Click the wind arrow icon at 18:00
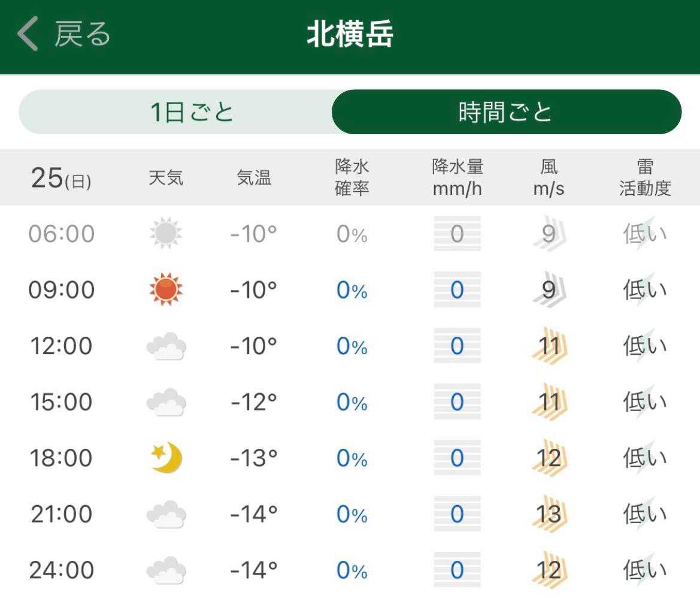Image resolution: width=700 pixels, height=598 pixels. tap(549, 458)
